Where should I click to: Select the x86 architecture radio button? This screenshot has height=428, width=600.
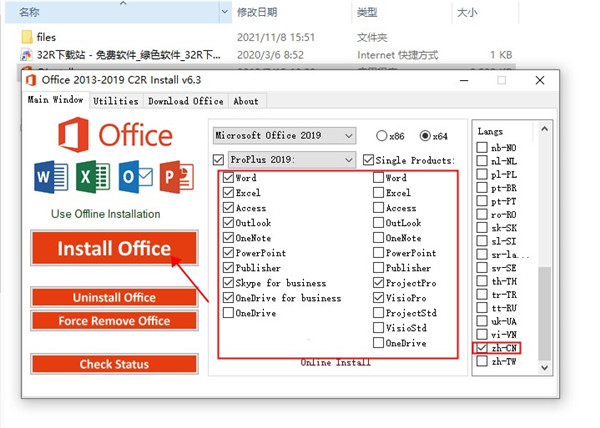point(382,136)
